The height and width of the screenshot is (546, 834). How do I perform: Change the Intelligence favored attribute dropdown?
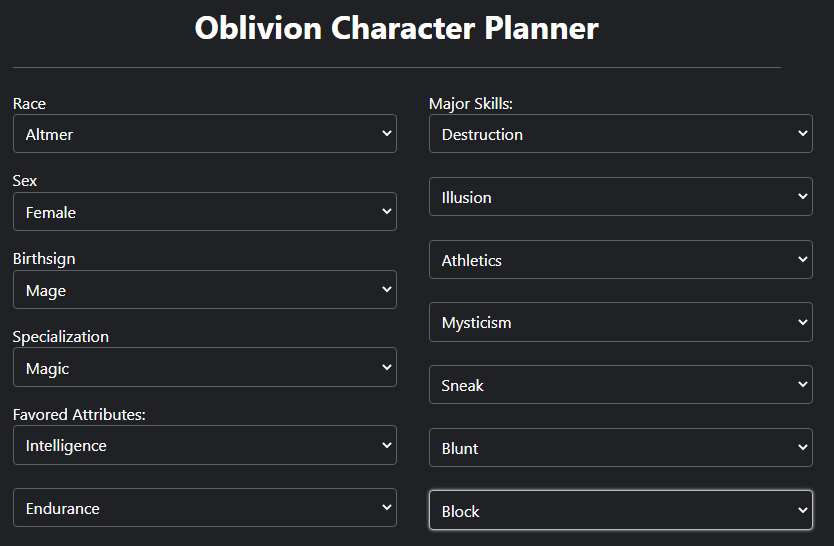click(205, 445)
